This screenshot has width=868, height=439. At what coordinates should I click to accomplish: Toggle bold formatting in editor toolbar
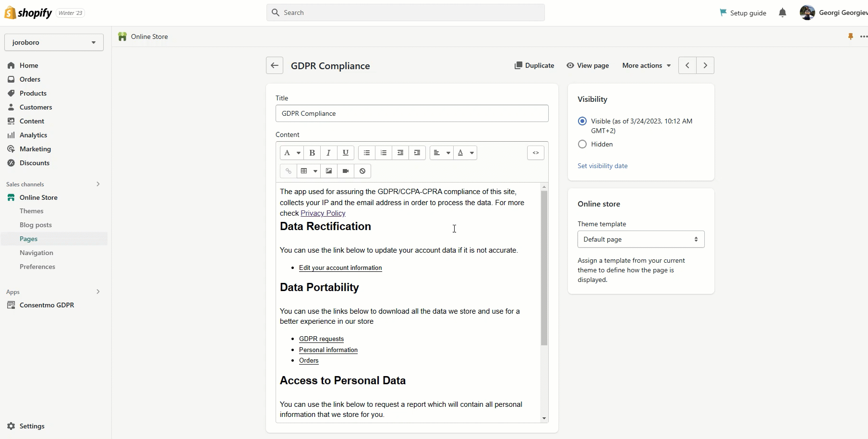312,153
